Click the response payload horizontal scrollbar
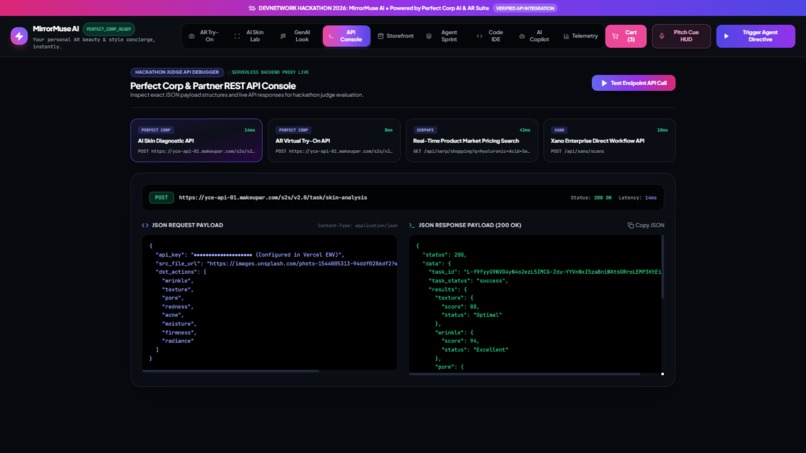The image size is (806, 453). [524, 374]
